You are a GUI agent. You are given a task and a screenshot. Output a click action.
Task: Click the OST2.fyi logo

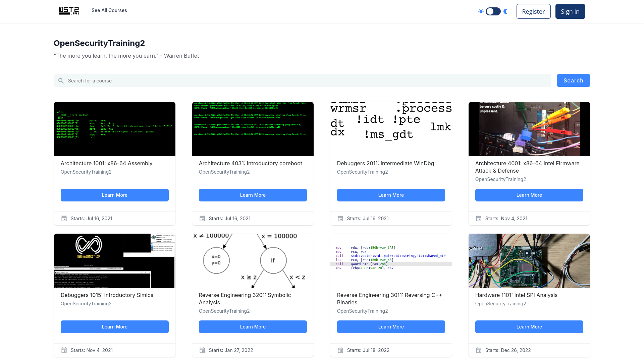tap(69, 11)
